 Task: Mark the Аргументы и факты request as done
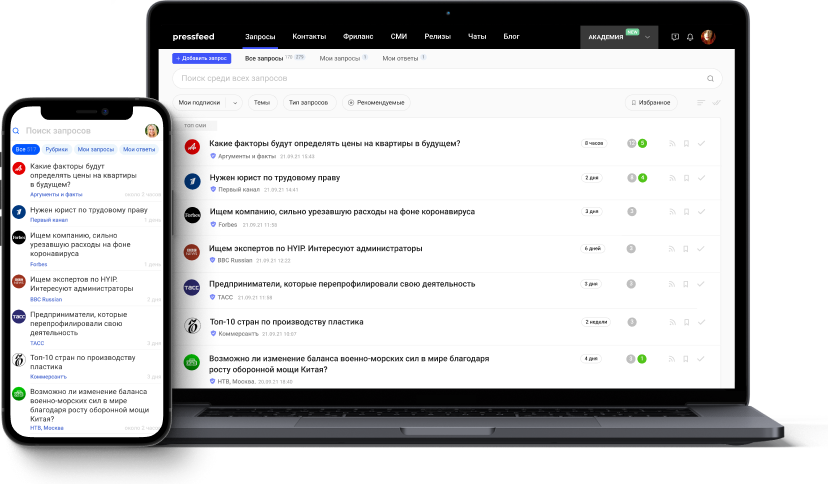click(701, 144)
